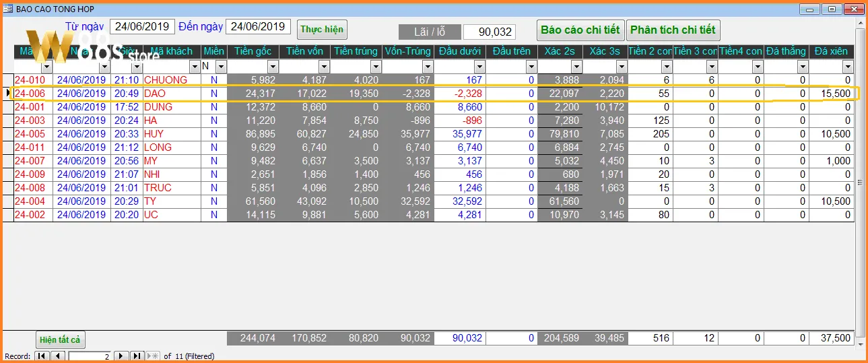The height and width of the screenshot is (363, 868).
Task: Click the Lãi / lỗ value field 90,032
Action: [489, 32]
